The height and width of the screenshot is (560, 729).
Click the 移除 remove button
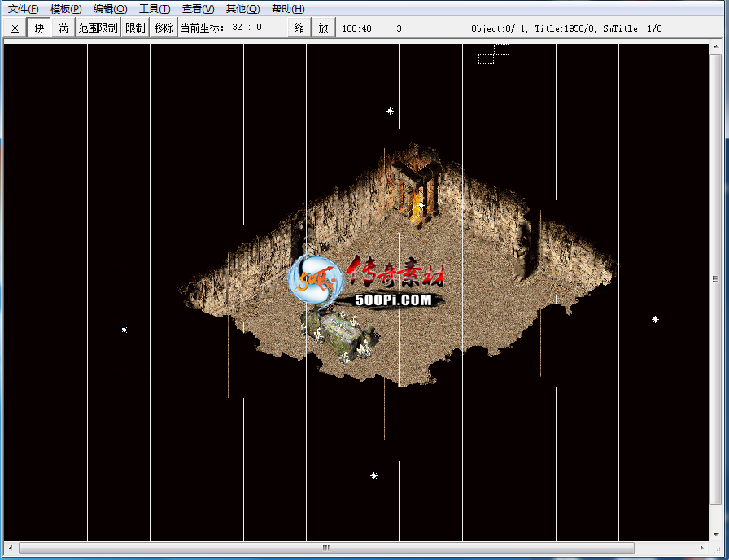[164, 28]
